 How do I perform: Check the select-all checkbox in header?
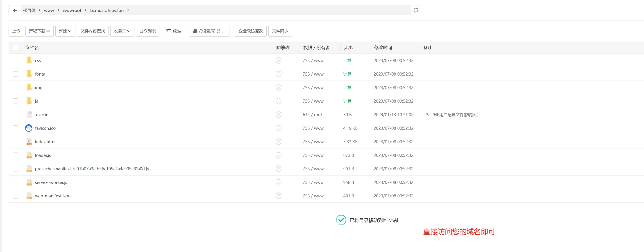point(16,47)
